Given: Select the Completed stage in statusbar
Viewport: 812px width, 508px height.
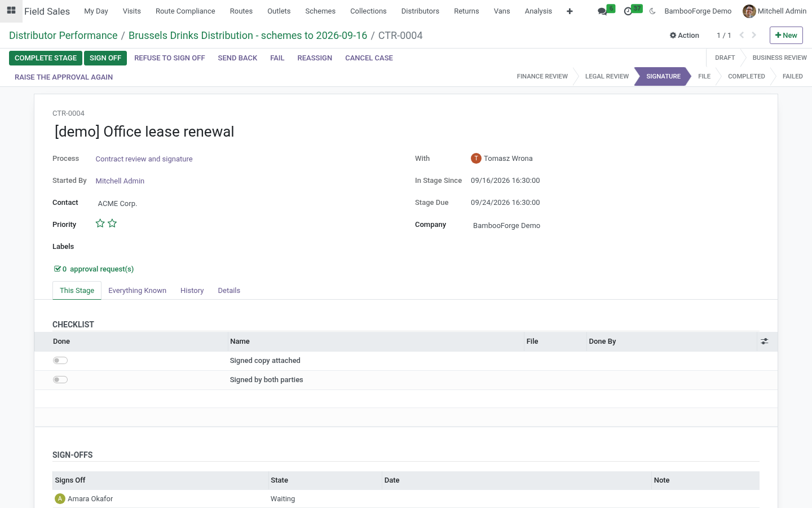Looking at the screenshot, I should (747, 76).
